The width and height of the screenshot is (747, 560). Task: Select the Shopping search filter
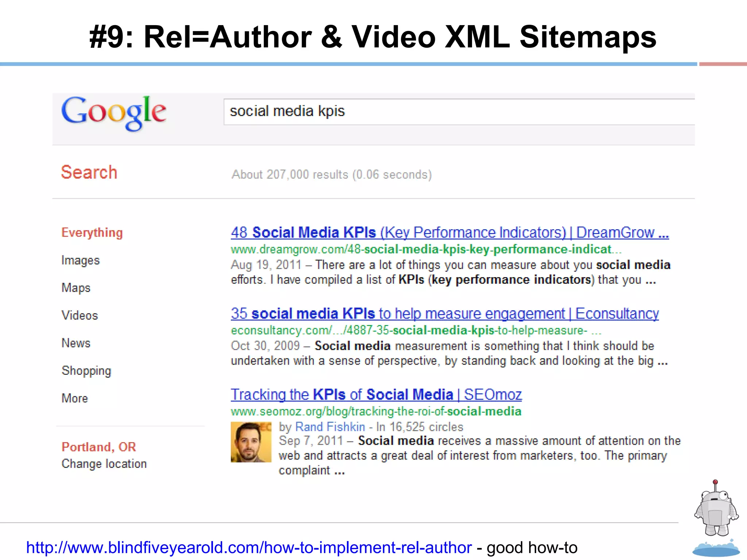86,371
